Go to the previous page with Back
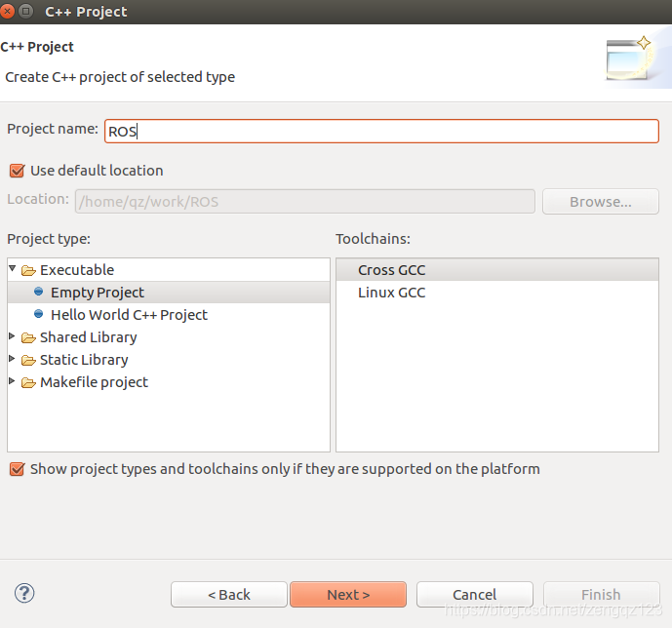The image size is (672, 628). click(229, 595)
